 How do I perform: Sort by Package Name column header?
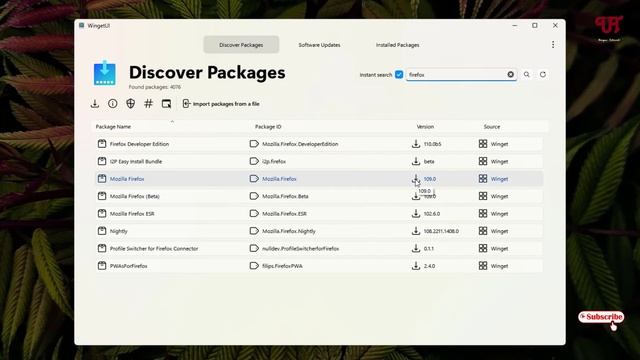point(113,127)
